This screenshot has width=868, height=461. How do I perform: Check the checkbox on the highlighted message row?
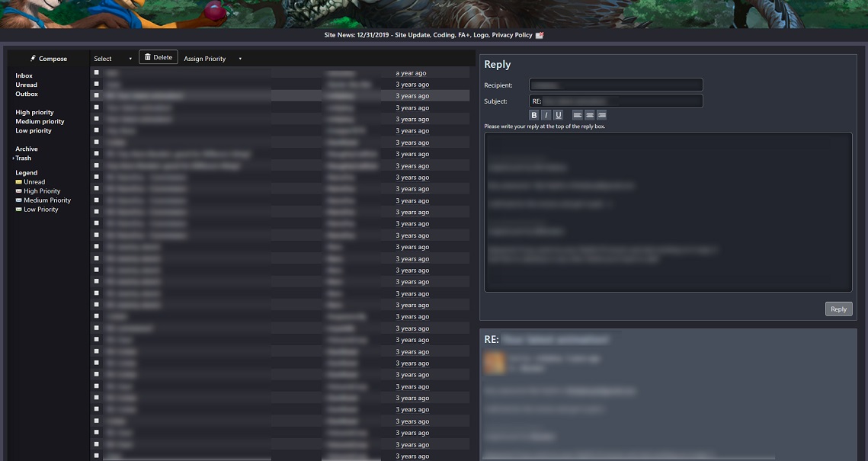click(x=96, y=96)
